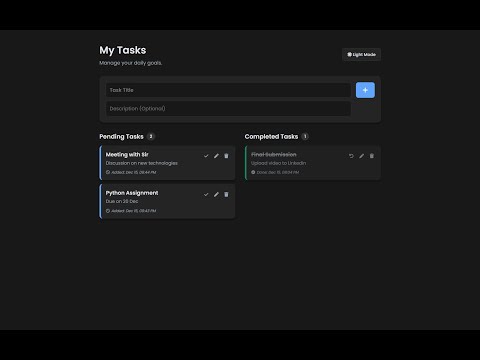Mark 'Meeting with Sir' task as complete
Screen dimensions: 480x360
[206, 156]
